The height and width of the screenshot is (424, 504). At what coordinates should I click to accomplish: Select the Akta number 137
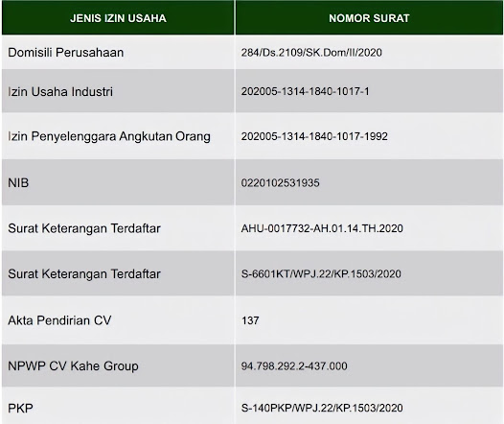pyautogui.click(x=250, y=320)
